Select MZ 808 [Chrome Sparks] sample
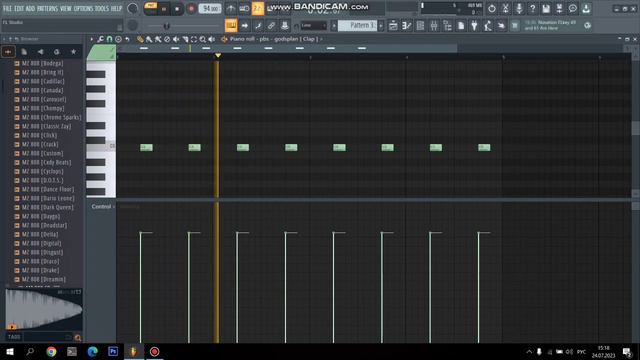The height and width of the screenshot is (360, 640). (51, 117)
